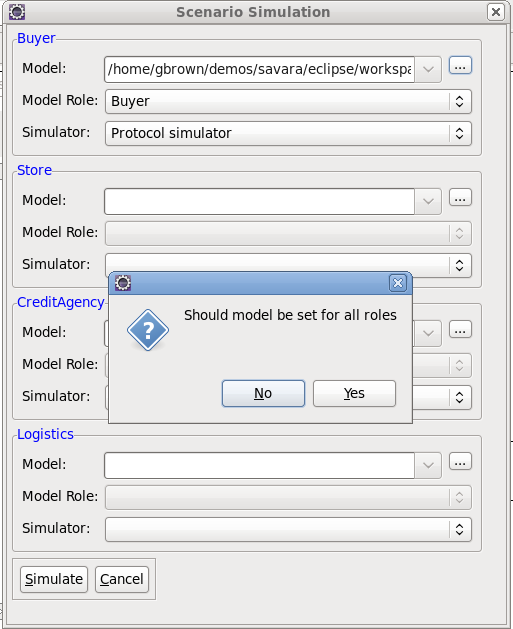Image resolution: width=513 pixels, height=629 pixels.
Task: Confirm Yes to set model for all roles
Action: tap(354, 394)
